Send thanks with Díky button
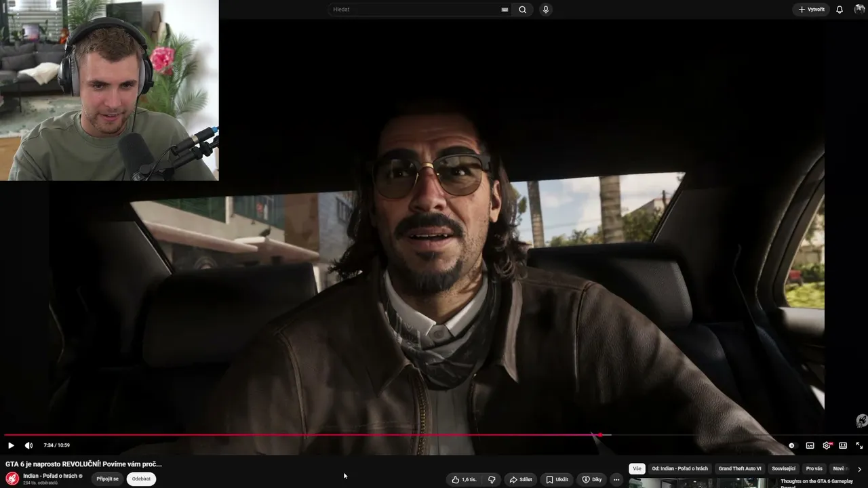 [x=592, y=479]
